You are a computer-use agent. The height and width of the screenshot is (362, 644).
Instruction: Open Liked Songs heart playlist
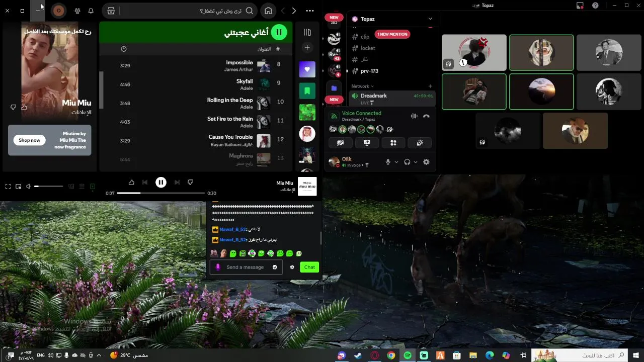307,69
